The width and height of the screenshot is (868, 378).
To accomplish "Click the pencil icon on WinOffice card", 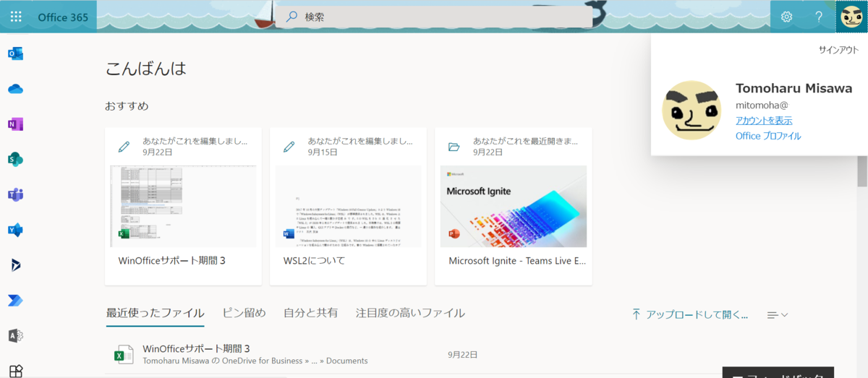I will pyautogui.click(x=124, y=147).
